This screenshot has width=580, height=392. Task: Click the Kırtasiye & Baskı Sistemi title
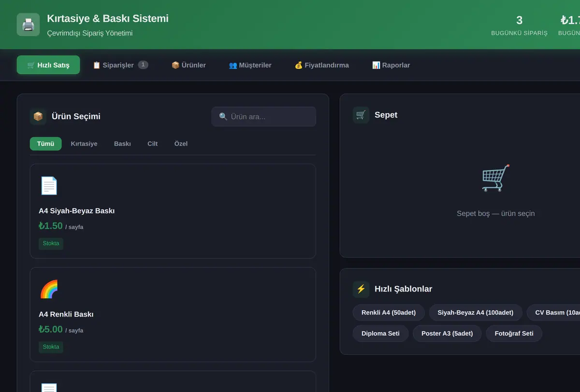tap(108, 18)
